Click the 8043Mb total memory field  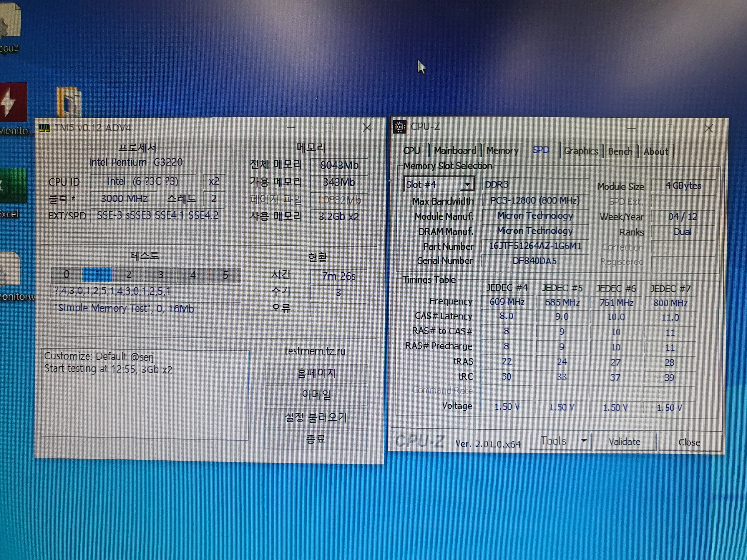click(x=339, y=165)
